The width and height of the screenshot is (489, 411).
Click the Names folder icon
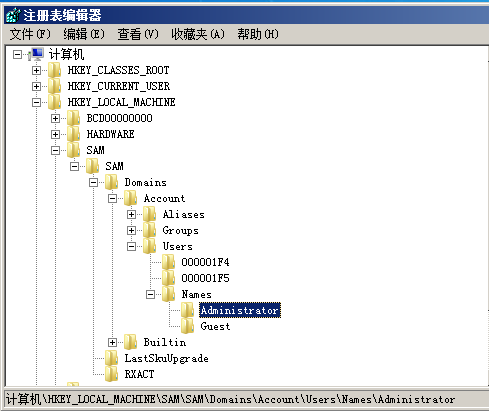(169, 294)
